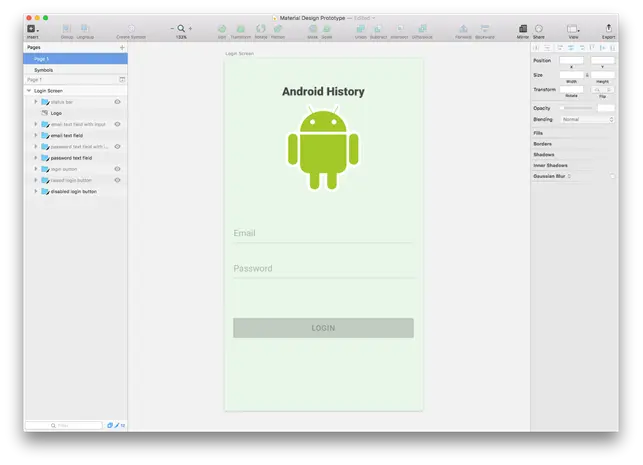The width and height of the screenshot is (643, 465).
Task: Toggle the size proportion lock icon
Action: 587,75
